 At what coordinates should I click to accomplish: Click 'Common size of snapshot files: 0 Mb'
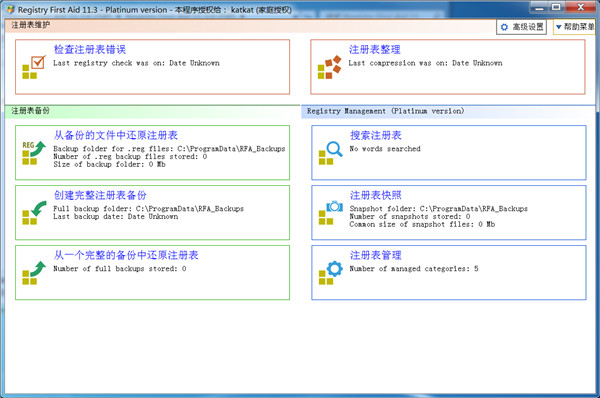422,224
